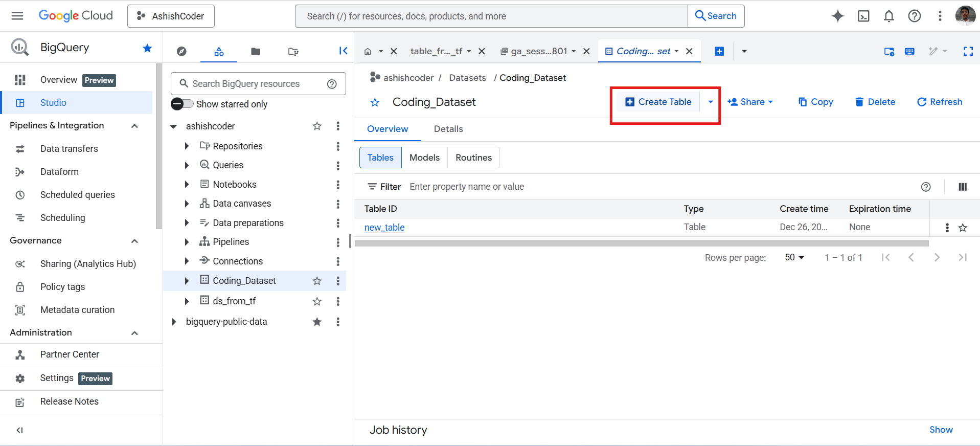Viewport: 980px width, 446px height.
Task: Select the repository icon tab in explorer
Action: point(293,51)
